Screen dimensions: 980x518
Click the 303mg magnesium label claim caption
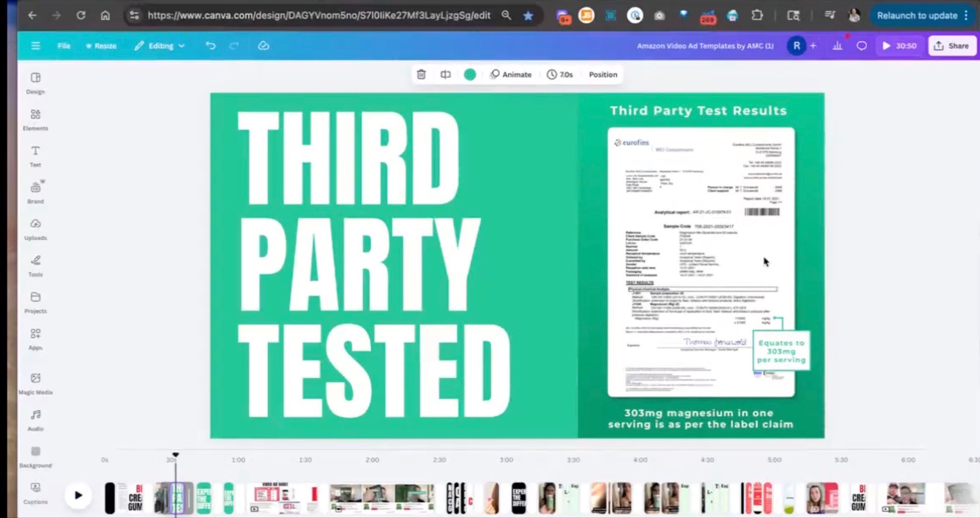(x=701, y=418)
